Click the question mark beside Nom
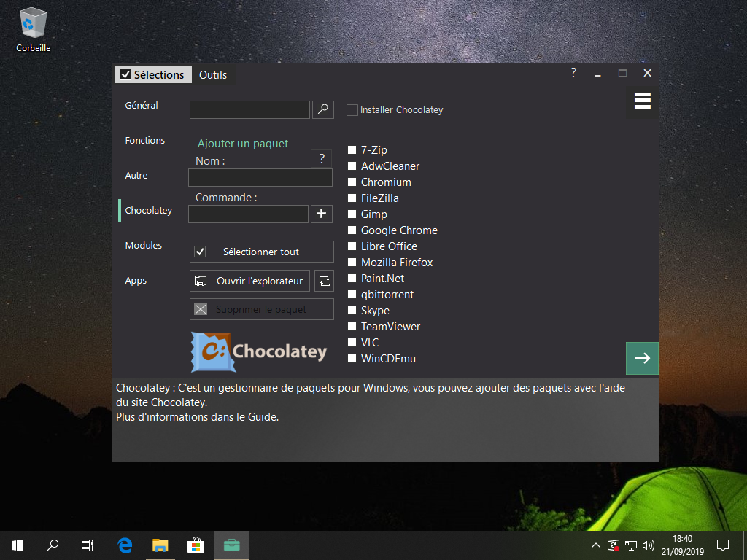 pos(322,158)
